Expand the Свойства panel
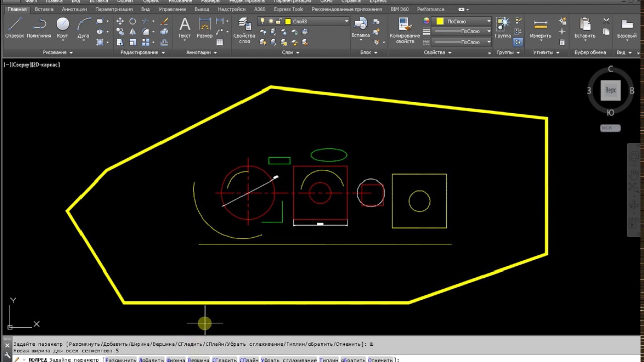 point(437,52)
